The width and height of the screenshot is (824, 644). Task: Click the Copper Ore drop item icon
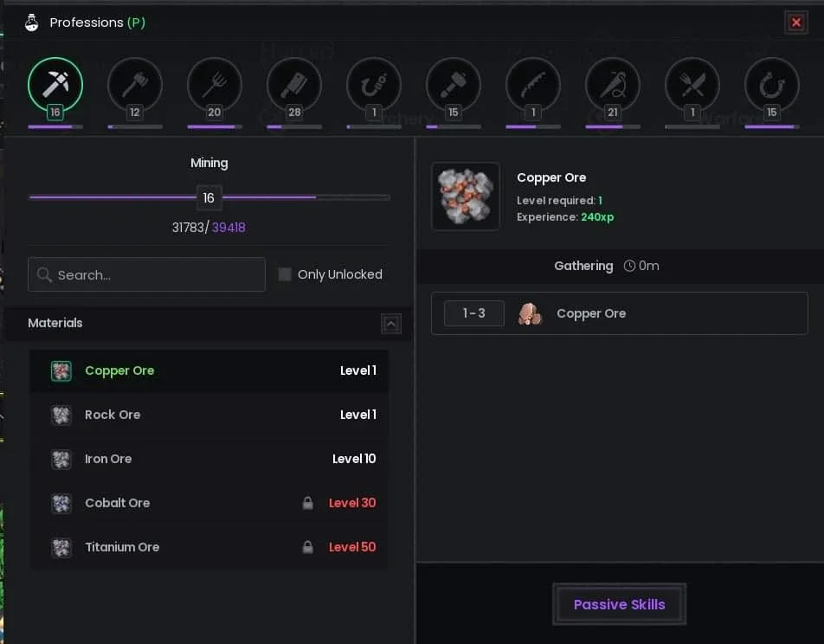pyautogui.click(x=530, y=314)
